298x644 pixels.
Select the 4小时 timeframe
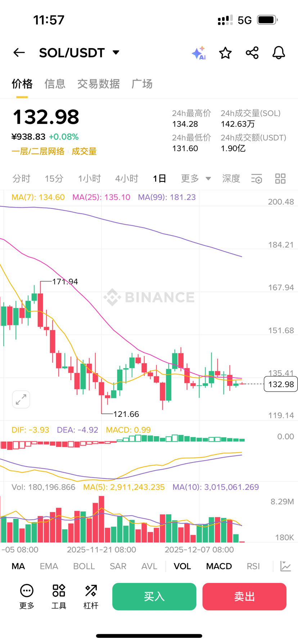tap(127, 179)
